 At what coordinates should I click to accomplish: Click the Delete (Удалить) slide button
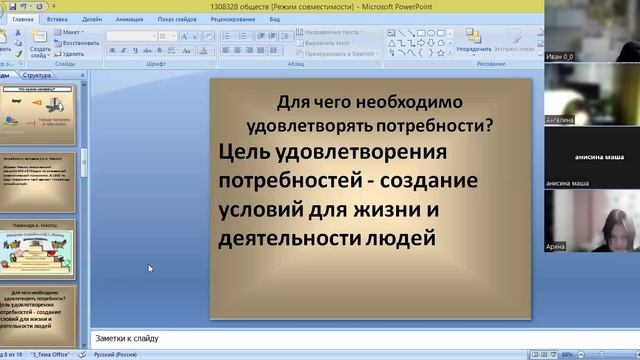(69, 53)
